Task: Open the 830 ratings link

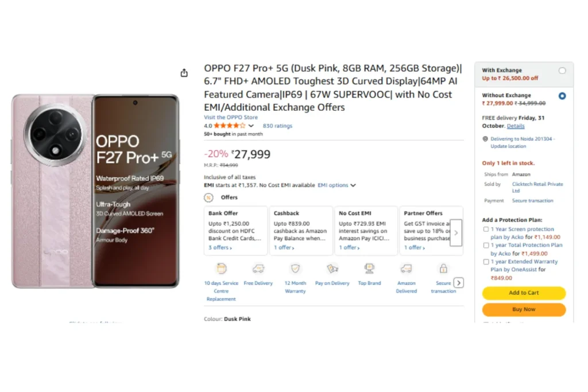Action: click(x=277, y=126)
